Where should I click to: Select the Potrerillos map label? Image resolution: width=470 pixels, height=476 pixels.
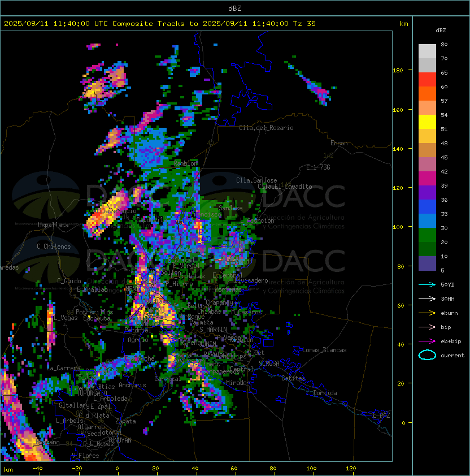(x=94, y=312)
